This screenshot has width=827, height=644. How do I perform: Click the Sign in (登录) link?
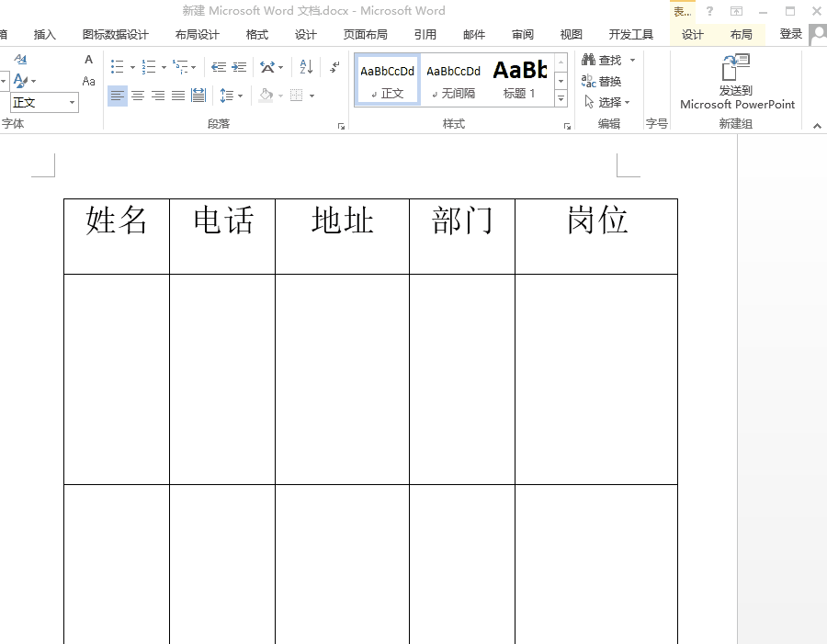point(791,32)
